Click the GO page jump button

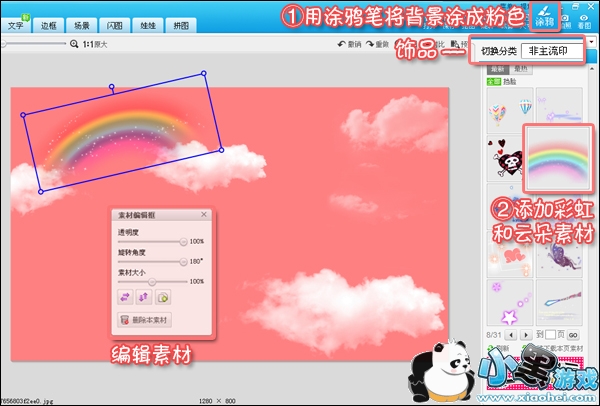(x=573, y=335)
